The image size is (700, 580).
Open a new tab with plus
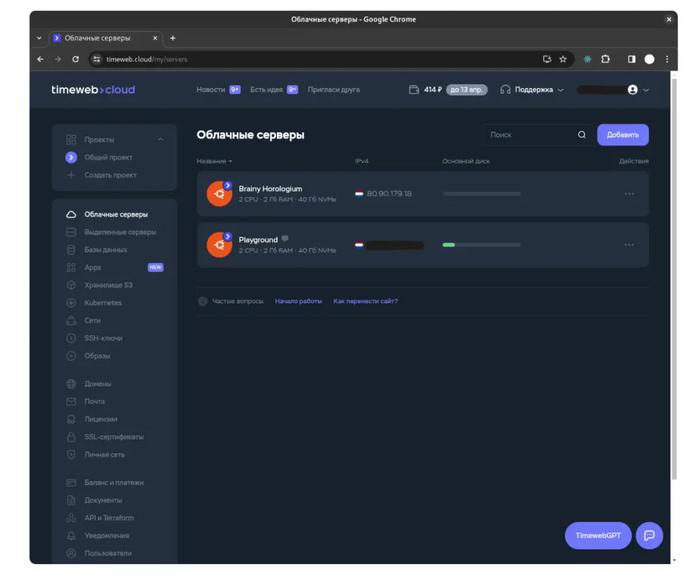pyautogui.click(x=173, y=38)
